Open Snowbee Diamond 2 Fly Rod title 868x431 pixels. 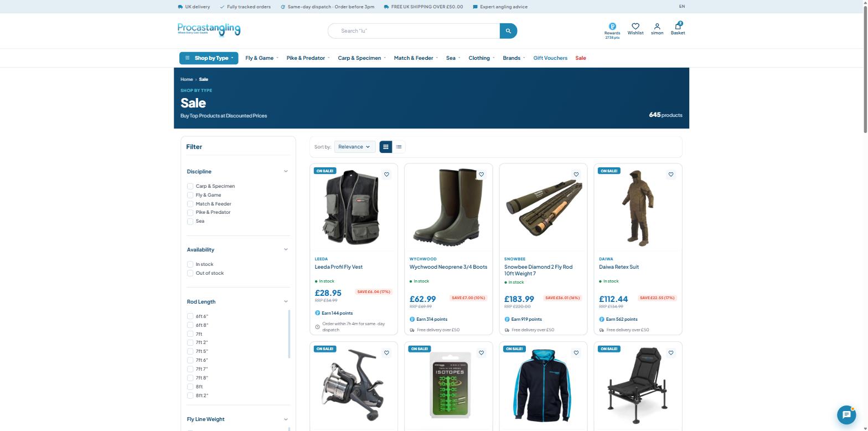pos(538,270)
